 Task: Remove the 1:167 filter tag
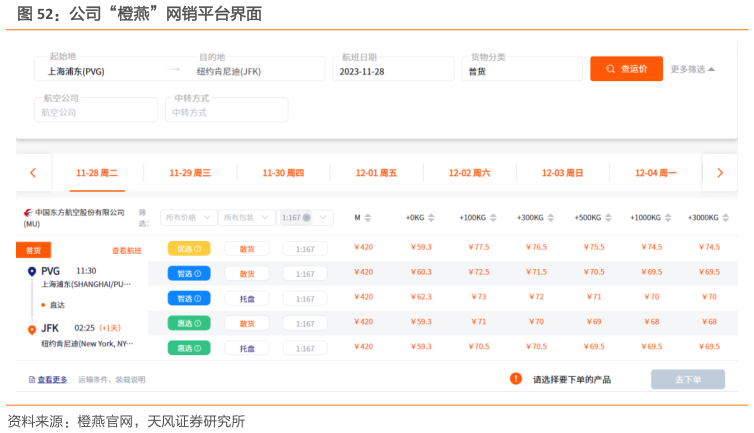pos(306,217)
